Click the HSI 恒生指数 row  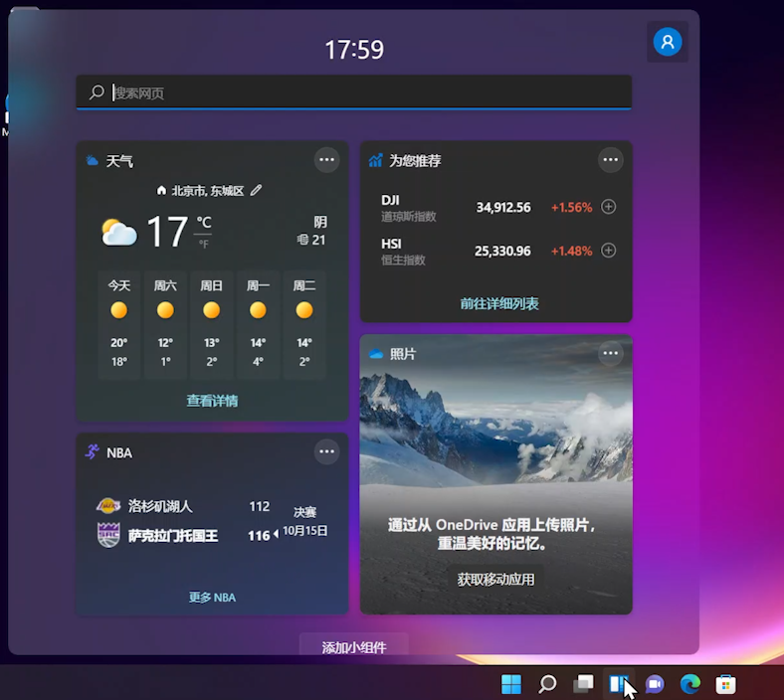click(496, 251)
